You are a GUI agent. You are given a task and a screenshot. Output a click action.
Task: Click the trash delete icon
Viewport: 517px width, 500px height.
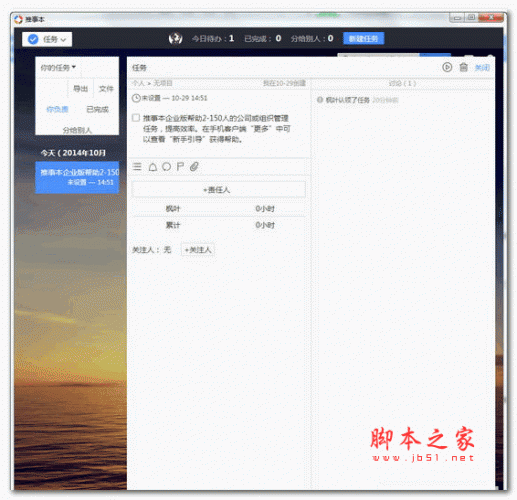point(464,67)
